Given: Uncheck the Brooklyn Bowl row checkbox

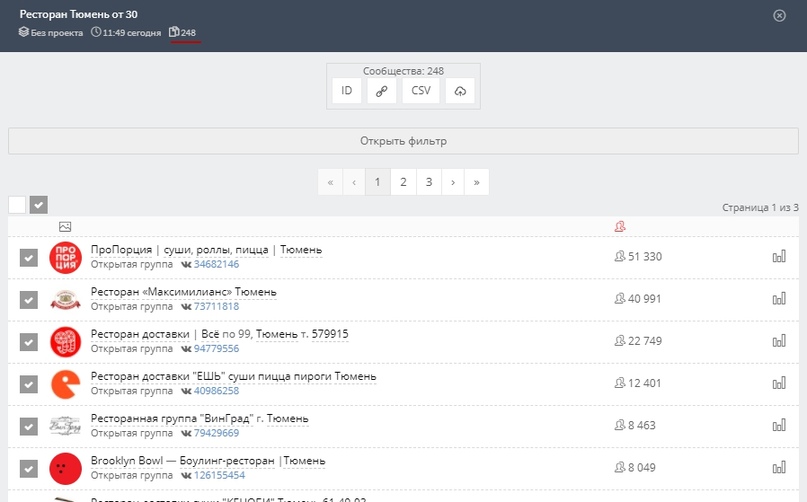Looking at the screenshot, I should coord(29,469).
